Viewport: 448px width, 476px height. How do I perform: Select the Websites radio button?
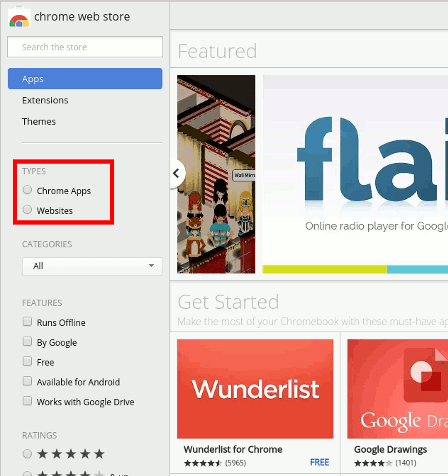(x=27, y=209)
